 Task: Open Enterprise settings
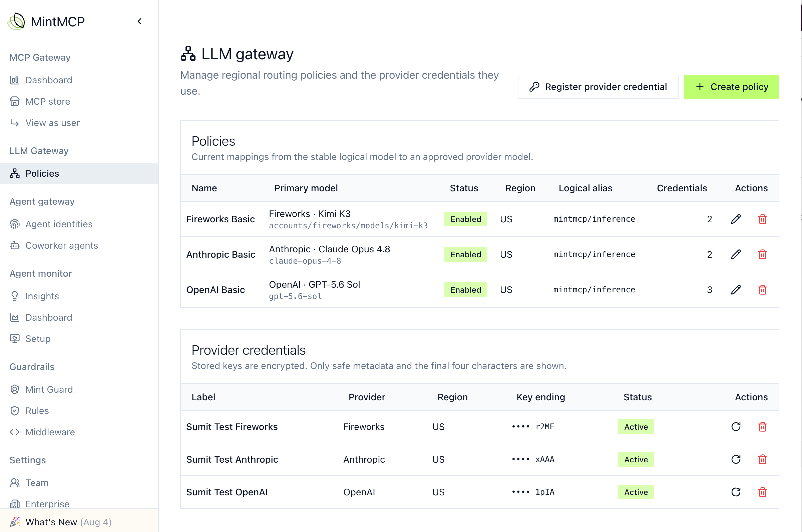[47, 504]
